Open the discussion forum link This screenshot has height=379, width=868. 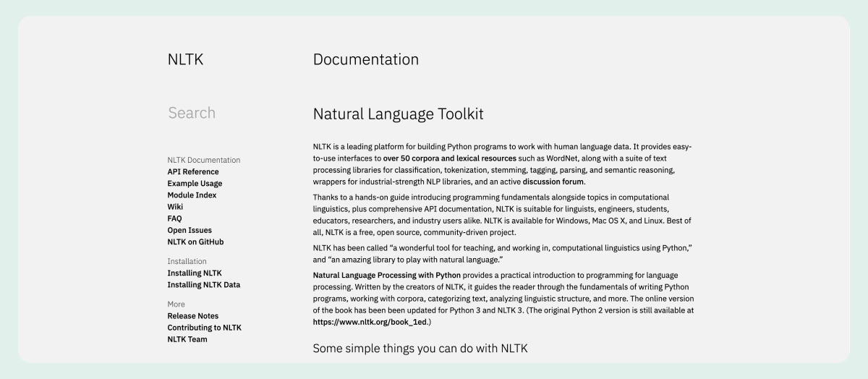pos(553,182)
